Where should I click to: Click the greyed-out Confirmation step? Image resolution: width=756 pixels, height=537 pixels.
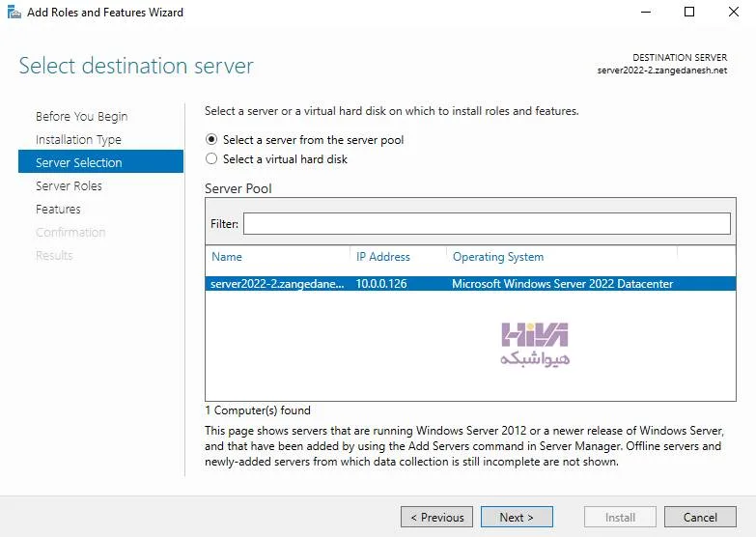[70, 232]
